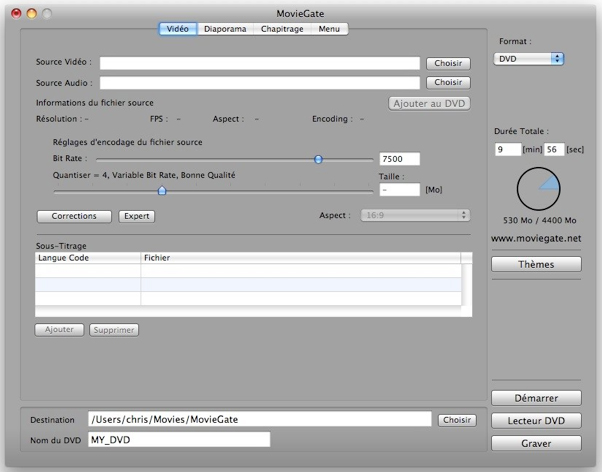Select the first subtitle table row

pyautogui.click(x=248, y=270)
